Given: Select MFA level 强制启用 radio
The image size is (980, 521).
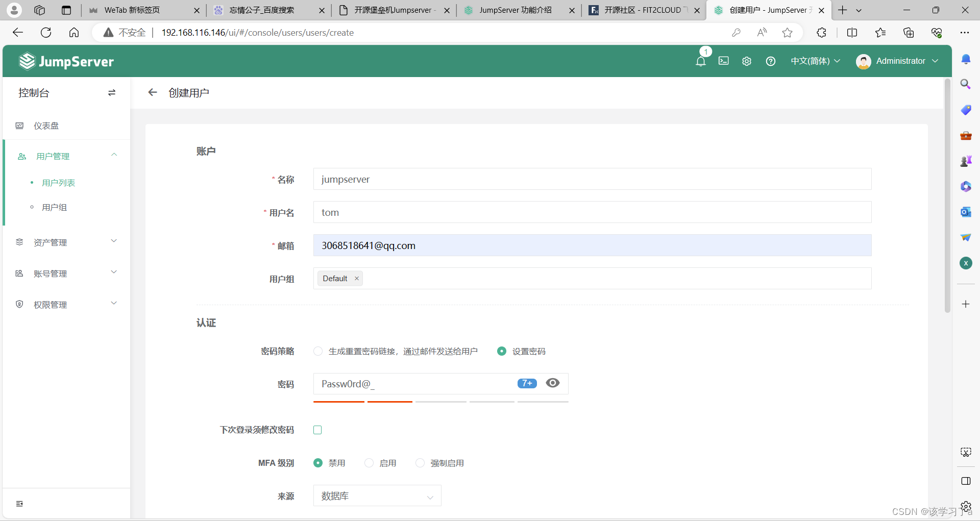Looking at the screenshot, I should [420, 463].
